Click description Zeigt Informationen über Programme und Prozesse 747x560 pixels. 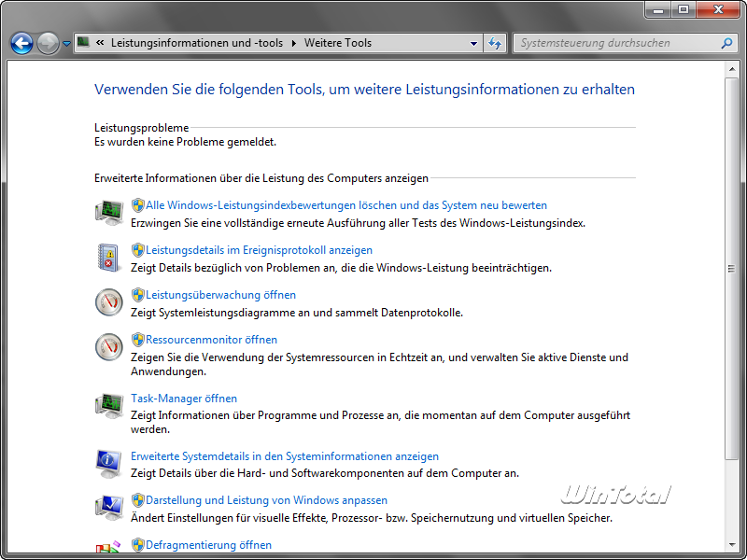[381, 422]
